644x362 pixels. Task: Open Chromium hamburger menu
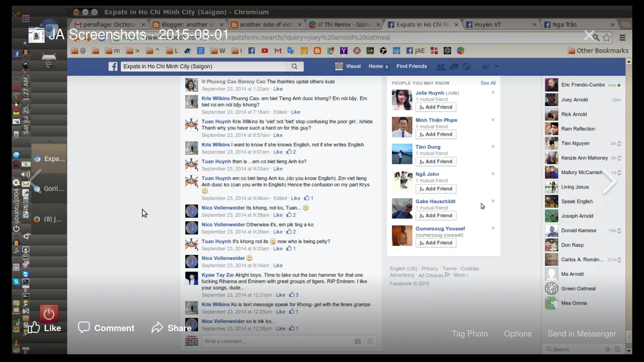622,38
